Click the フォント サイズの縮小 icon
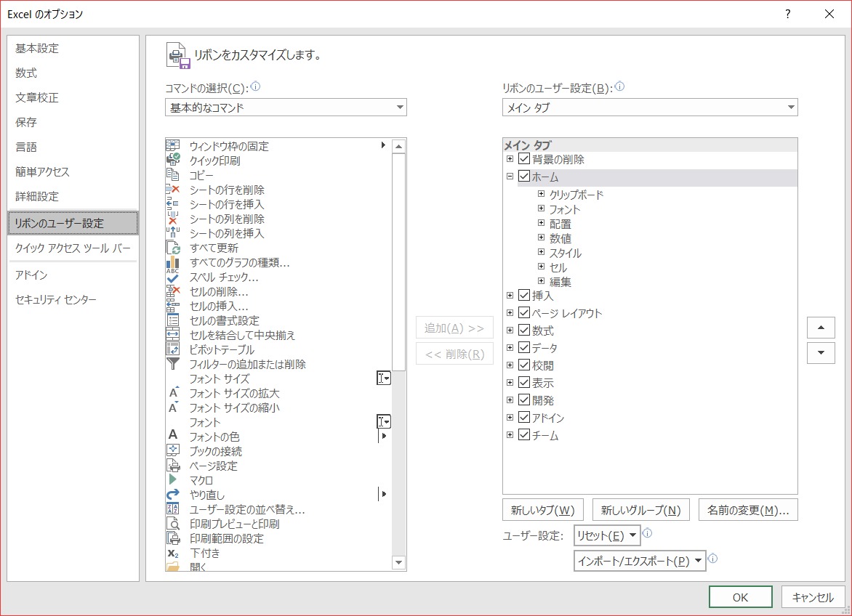The image size is (852, 616). 173,407
